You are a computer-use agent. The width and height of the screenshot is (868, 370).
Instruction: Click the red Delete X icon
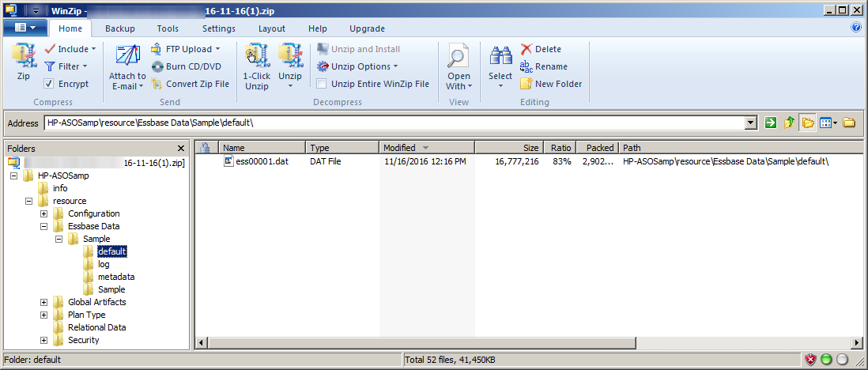pos(526,49)
